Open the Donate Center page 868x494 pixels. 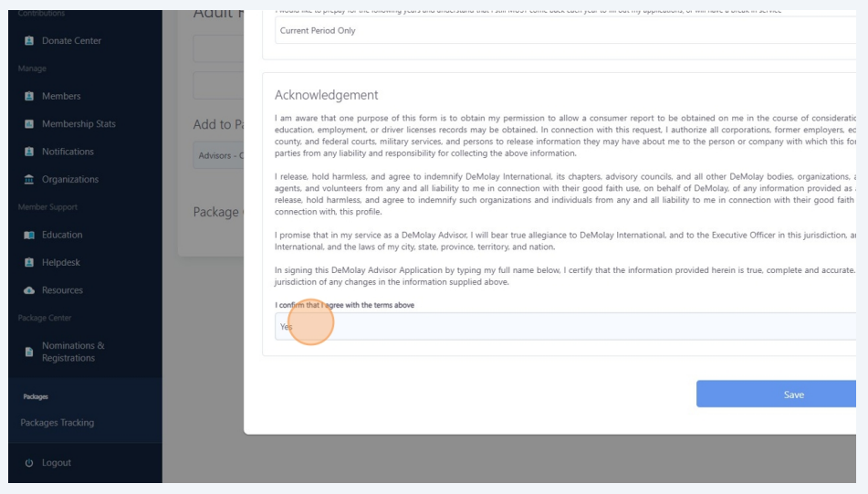71,40
